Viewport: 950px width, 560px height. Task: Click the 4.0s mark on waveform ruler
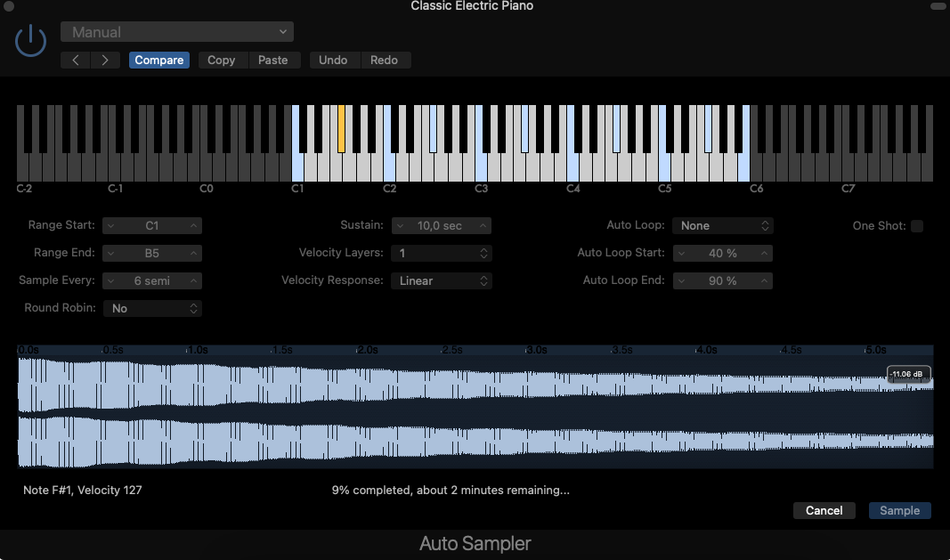[707, 350]
